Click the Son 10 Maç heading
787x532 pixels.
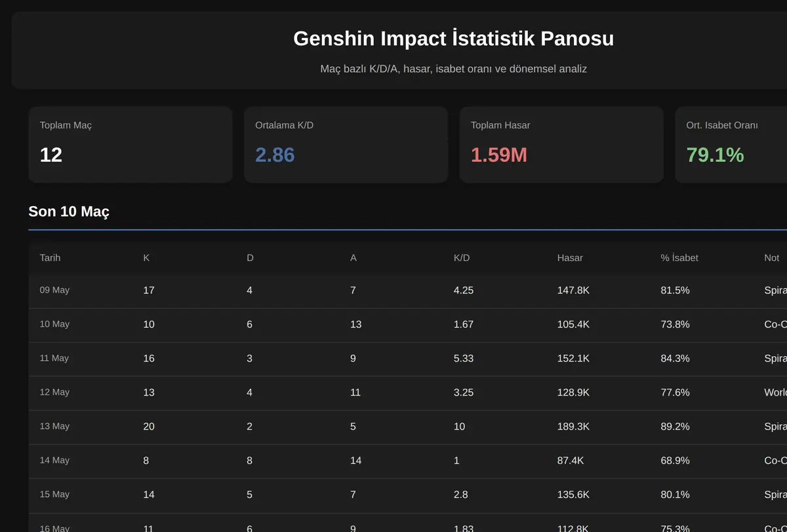tap(69, 211)
